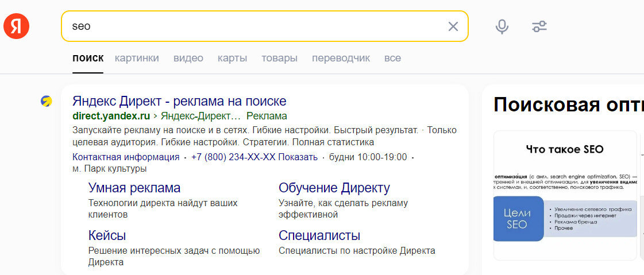Open the карты tab
Viewport: 644px width, 275px height.
[x=233, y=59]
